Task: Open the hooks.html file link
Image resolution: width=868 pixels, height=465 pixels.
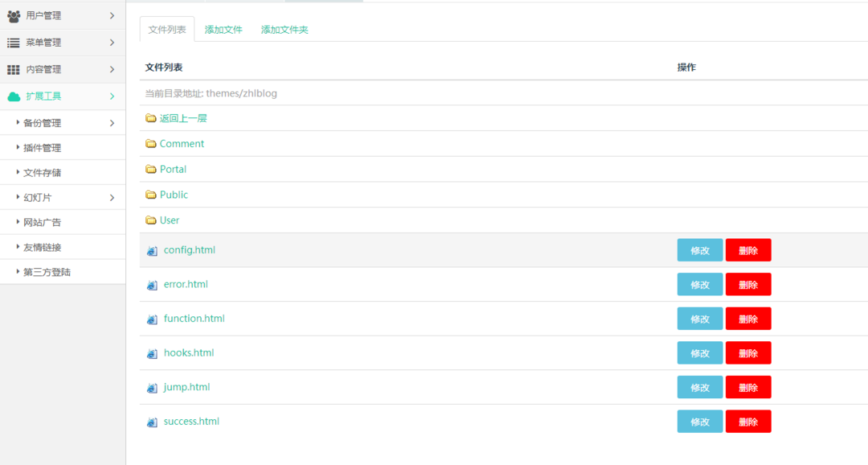Action: [189, 353]
